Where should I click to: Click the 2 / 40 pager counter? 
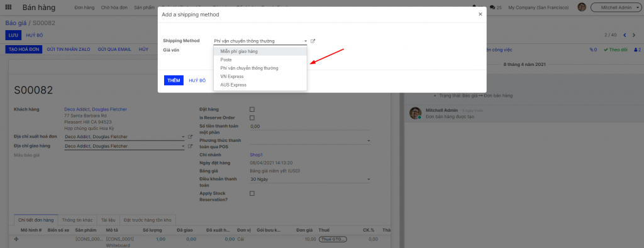610,35
